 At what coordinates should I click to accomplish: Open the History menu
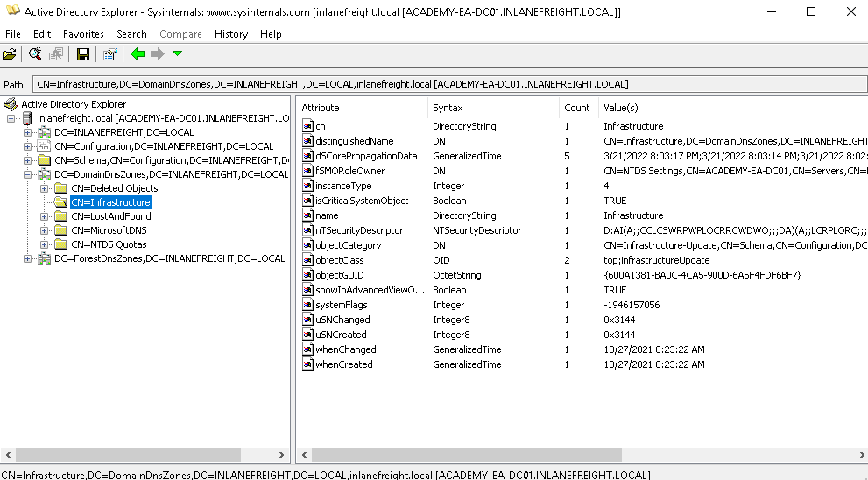coord(231,34)
